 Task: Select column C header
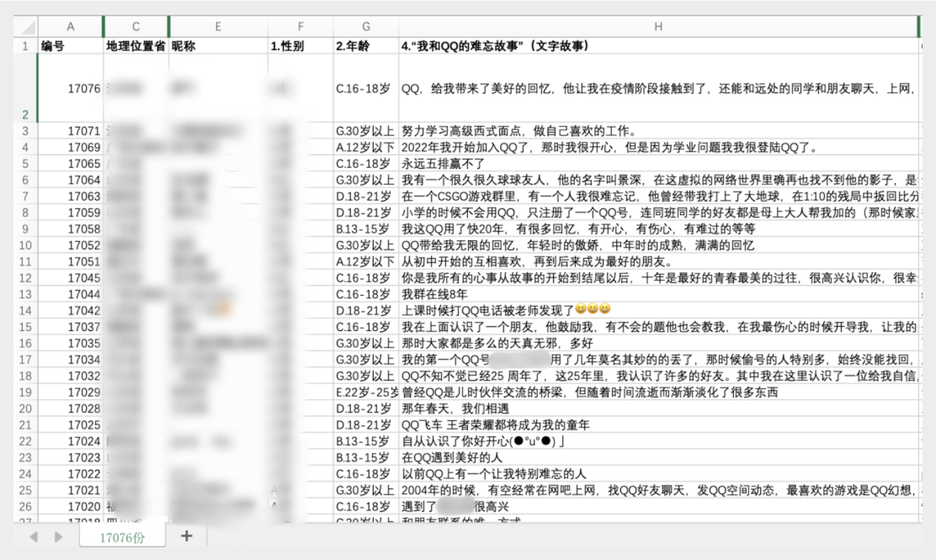click(136, 27)
